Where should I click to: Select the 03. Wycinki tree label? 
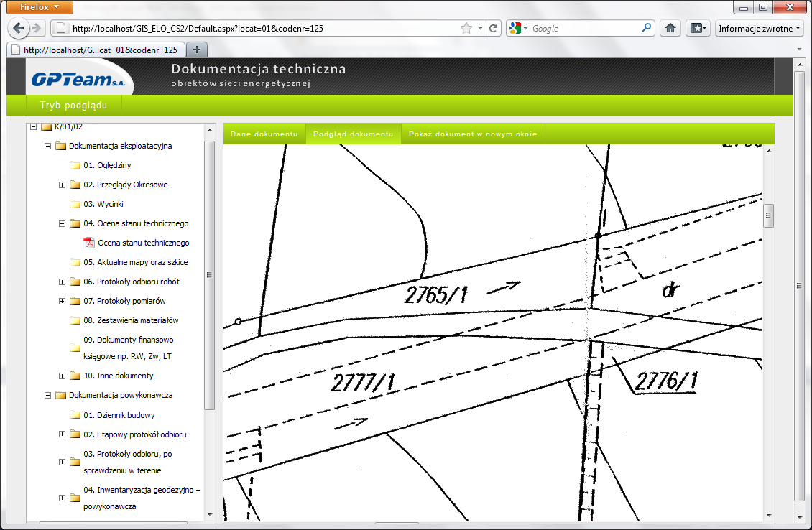coord(103,204)
